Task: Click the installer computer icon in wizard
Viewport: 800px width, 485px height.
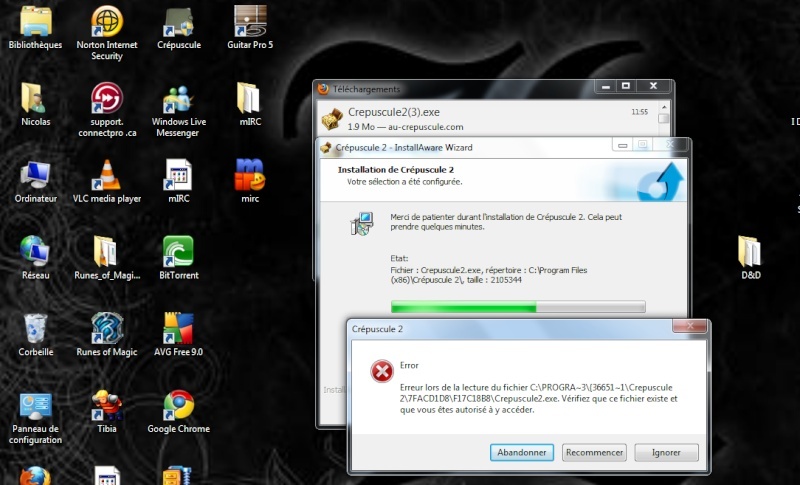Action: tap(362, 223)
